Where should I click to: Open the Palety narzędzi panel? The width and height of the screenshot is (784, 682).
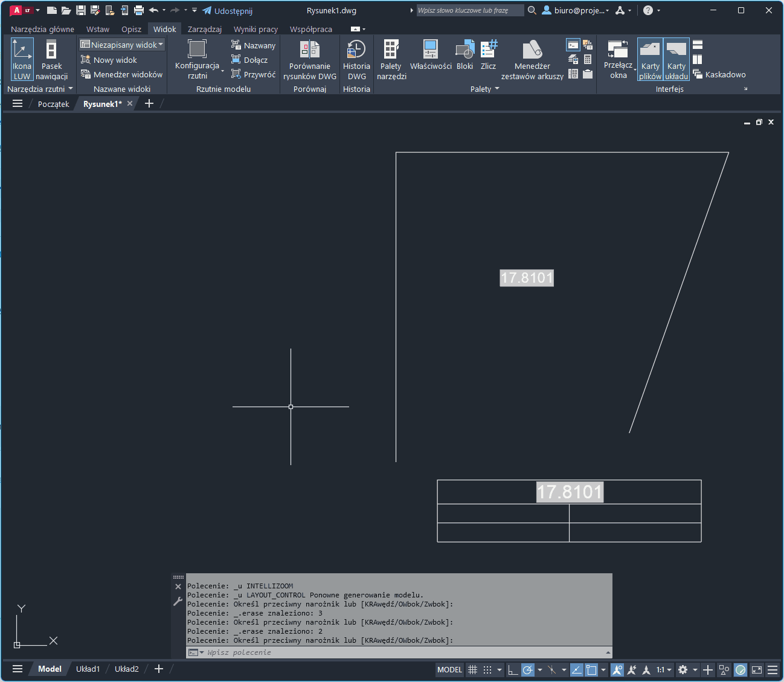pyautogui.click(x=391, y=59)
